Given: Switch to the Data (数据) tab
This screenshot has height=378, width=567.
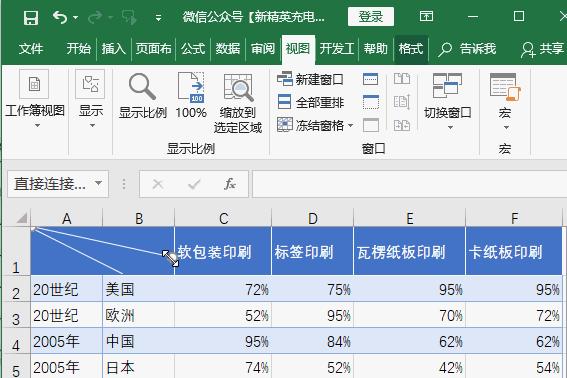Looking at the screenshot, I should [228, 48].
